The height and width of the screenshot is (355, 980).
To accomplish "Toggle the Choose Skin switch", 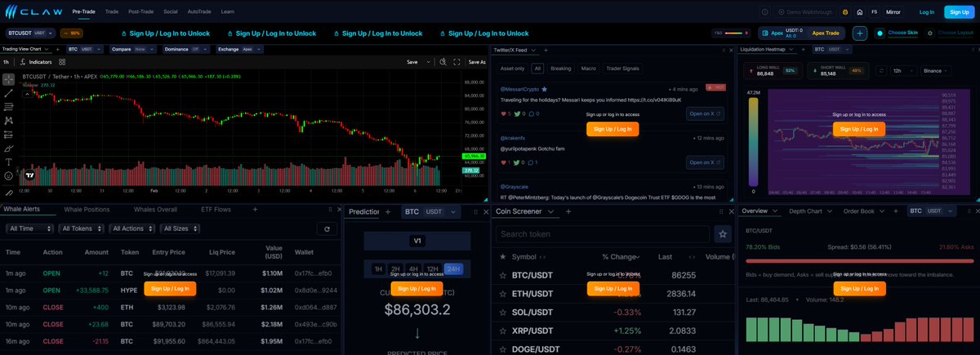I will 880,33.
